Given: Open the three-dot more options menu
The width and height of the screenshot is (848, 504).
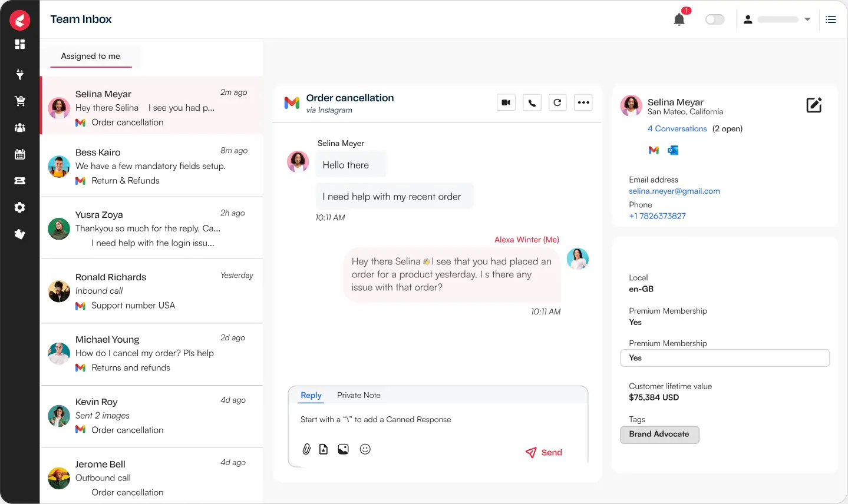Looking at the screenshot, I should coord(583,102).
